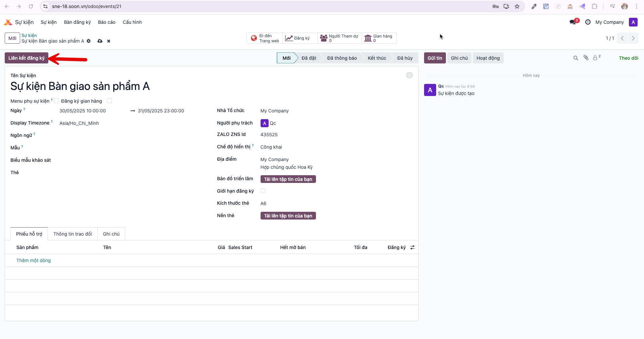Open the Báo cáo menu
Viewport: 644px width, 339px height.
107,22
